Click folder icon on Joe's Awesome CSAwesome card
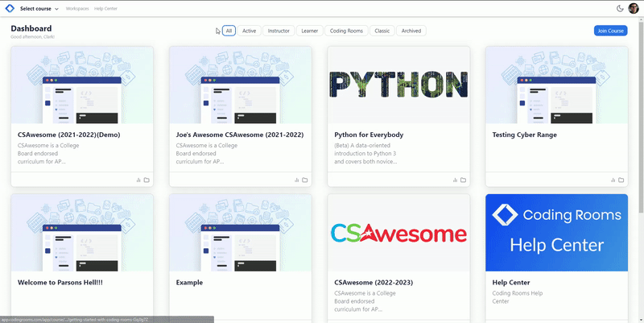The height and width of the screenshot is (323, 644). (305, 180)
